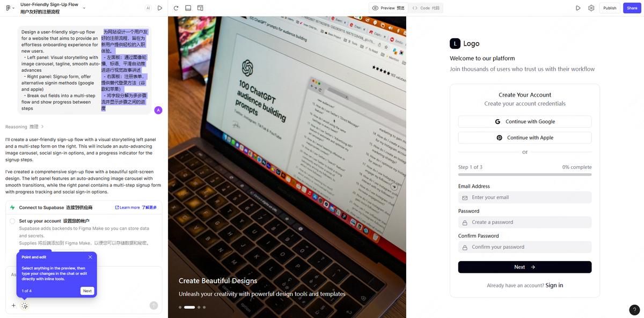Click the step progress bar

525,174
